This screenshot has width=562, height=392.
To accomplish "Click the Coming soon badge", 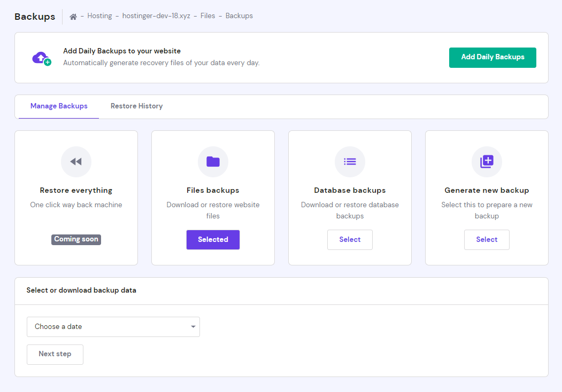I will (76, 239).
